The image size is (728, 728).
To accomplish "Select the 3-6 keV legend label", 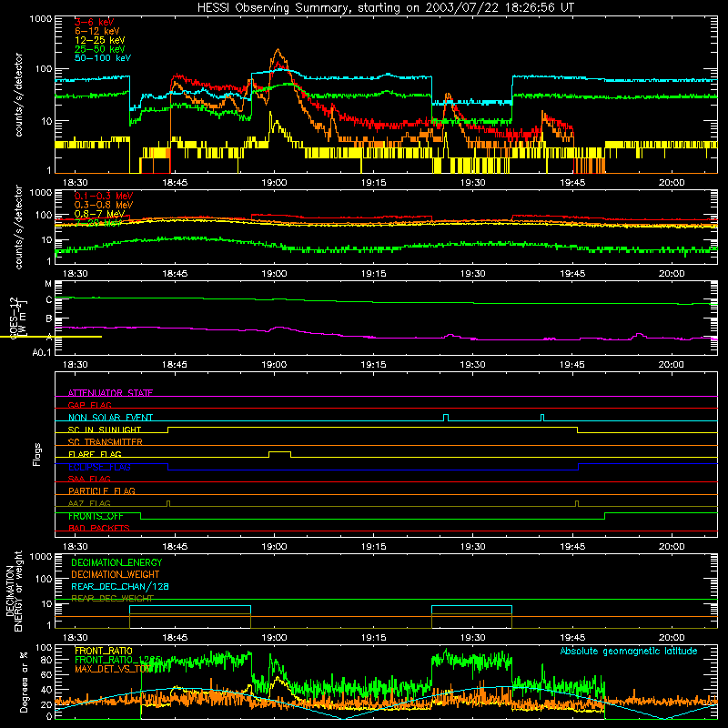I will (94, 22).
